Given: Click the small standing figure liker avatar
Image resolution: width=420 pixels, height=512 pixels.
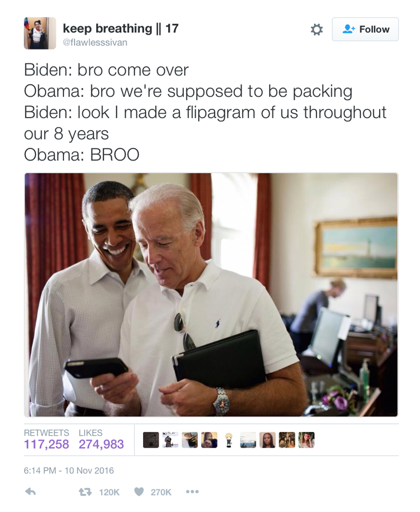Looking at the screenshot, I should click(228, 440).
